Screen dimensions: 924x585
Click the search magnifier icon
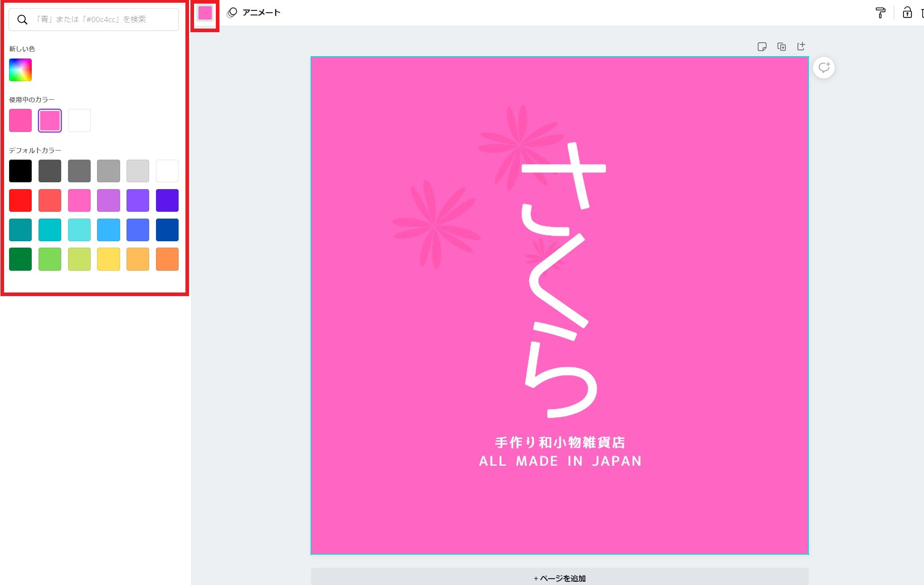[22, 19]
